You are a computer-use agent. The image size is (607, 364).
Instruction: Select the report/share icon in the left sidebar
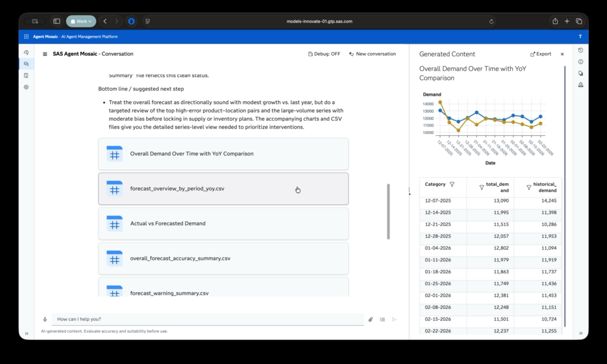tap(26, 75)
